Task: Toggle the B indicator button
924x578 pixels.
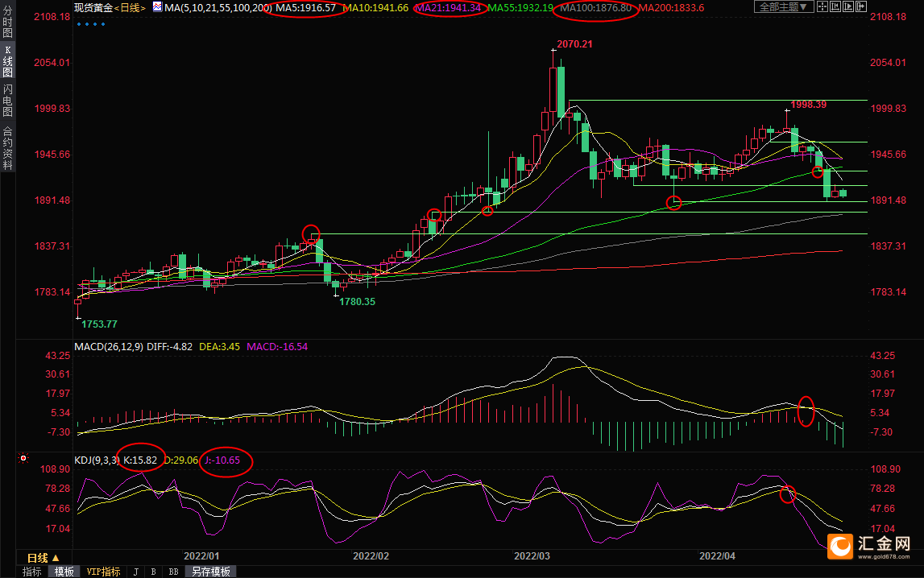Action: (153, 572)
